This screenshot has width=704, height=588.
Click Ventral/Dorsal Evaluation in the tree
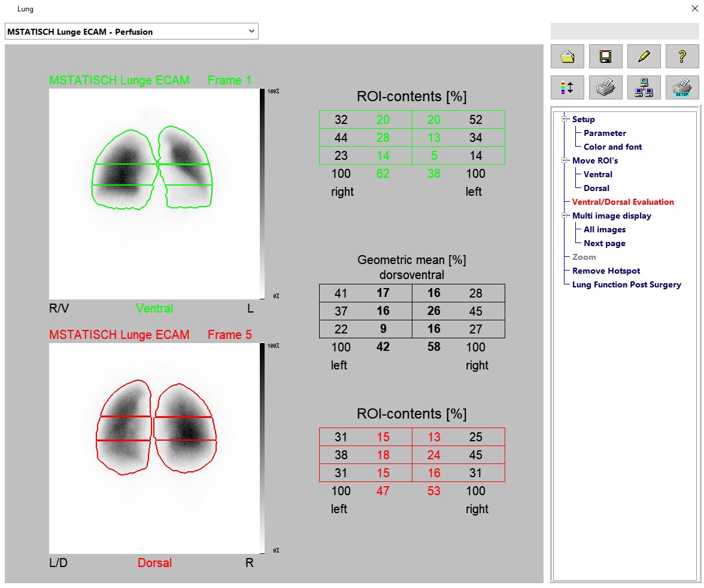[x=623, y=202]
